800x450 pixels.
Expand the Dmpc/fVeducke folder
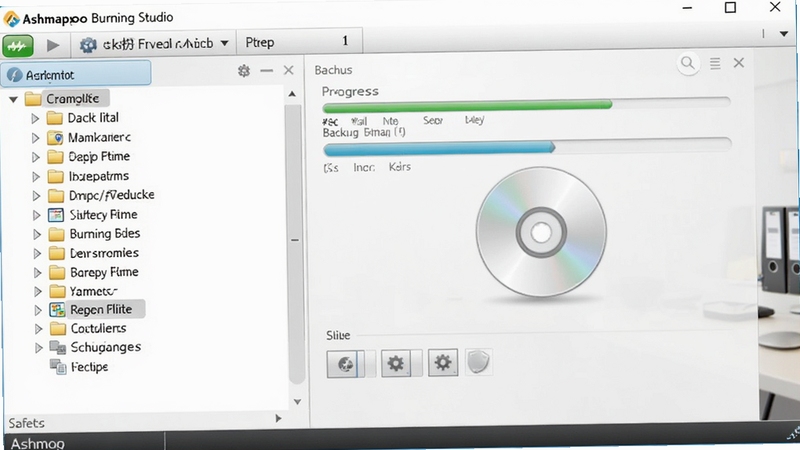[x=36, y=195]
